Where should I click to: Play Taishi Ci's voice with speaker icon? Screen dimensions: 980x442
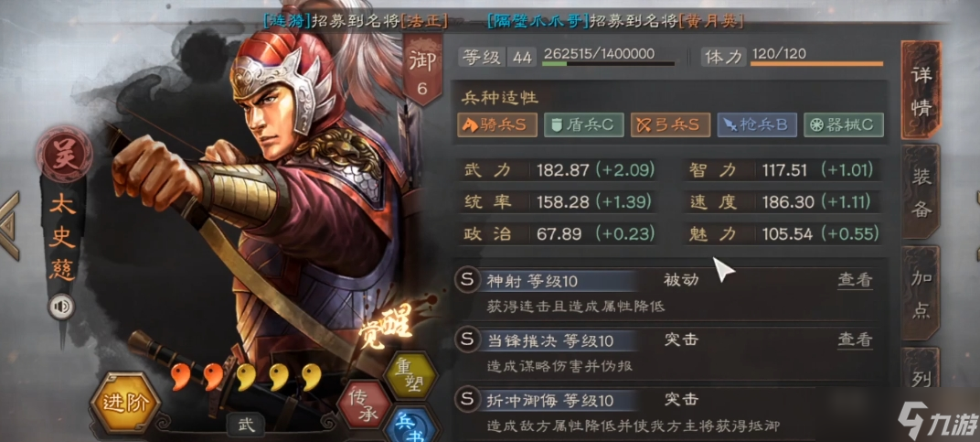61,307
